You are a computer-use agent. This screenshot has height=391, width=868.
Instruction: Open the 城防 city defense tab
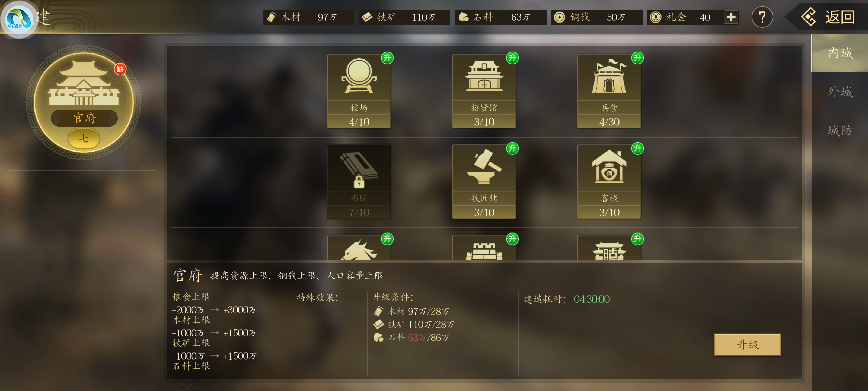point(840,130)
